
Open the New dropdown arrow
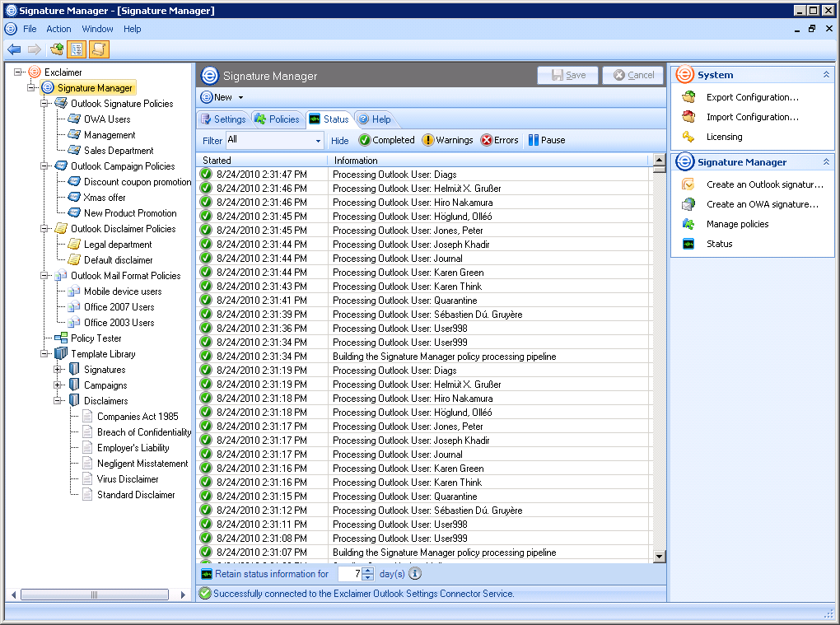[x=240, y=97]
